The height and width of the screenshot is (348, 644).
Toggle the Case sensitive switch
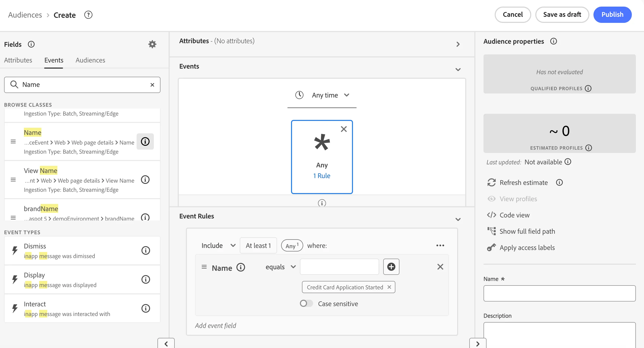click(306, 303)
